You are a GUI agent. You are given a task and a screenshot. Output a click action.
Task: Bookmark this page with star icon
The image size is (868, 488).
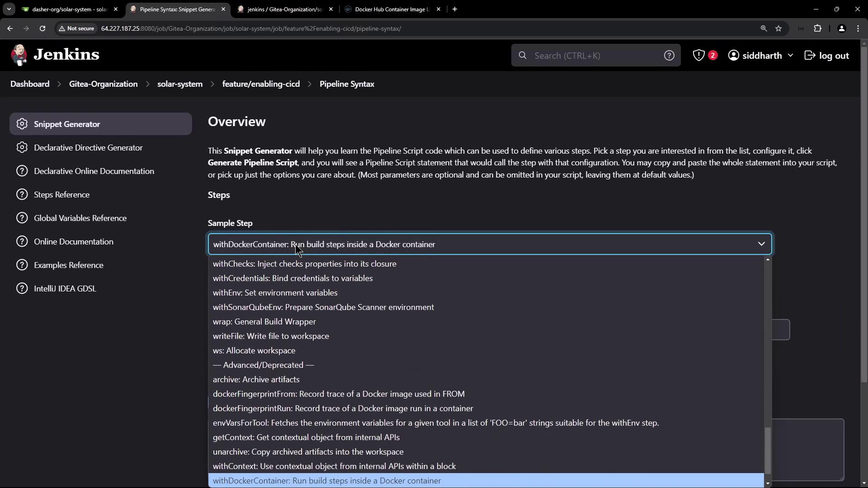(778, 28)
